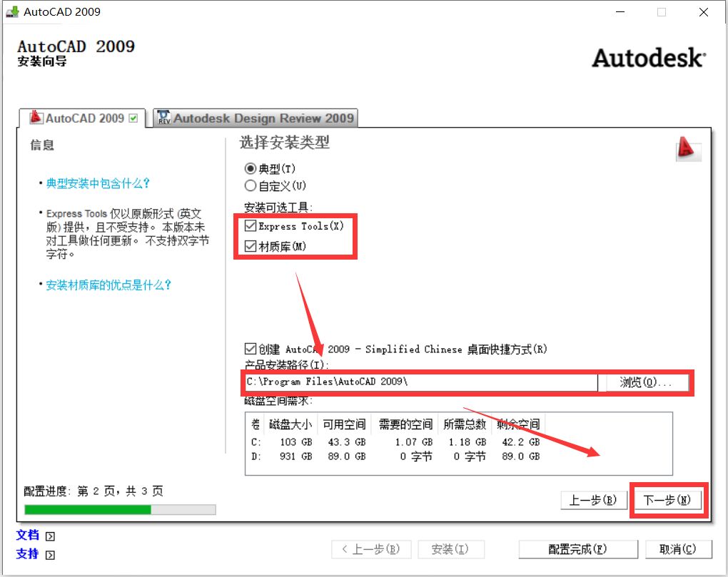Viewport: 728px width, 577px height.
Task: Click the D: drive row in disk table
Action: (395, 456)
